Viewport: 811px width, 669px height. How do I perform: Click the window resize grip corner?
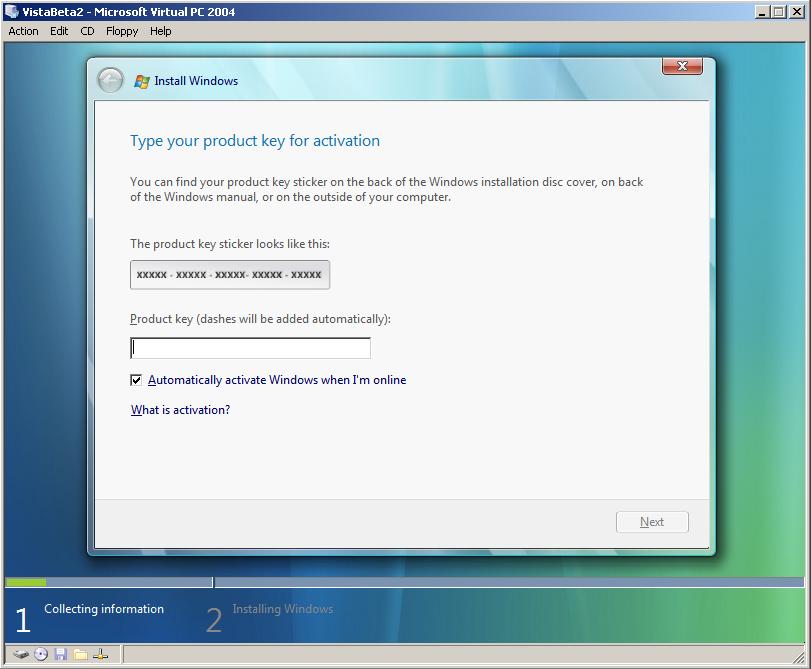pyautogui.click(x=800, y=657)
